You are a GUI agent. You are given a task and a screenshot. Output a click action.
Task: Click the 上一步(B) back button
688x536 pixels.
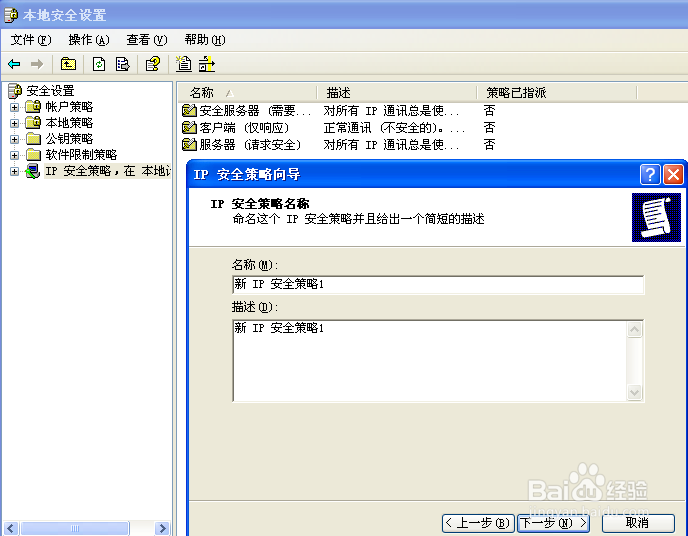point(478,523)
